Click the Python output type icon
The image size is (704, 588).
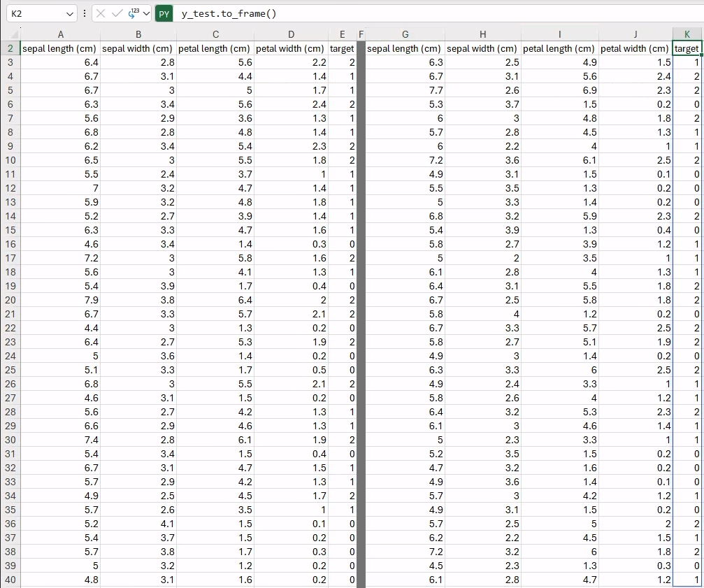(x=134, y=14)
